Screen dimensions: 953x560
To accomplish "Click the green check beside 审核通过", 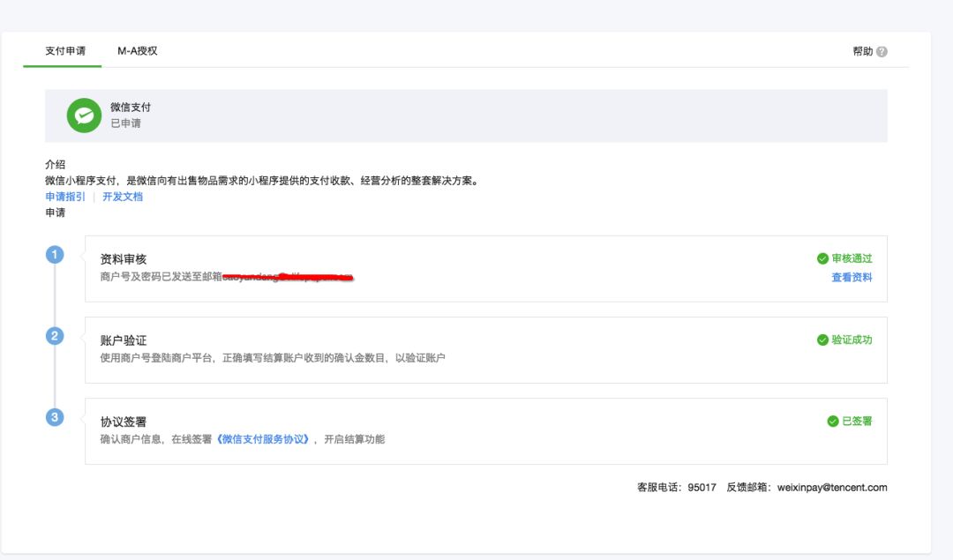I will 822,258.
